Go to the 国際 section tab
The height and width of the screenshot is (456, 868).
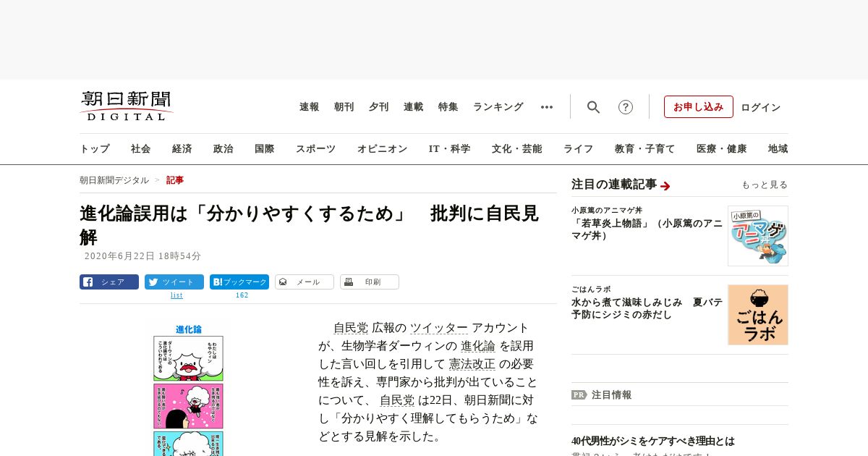tap(265, 149)
